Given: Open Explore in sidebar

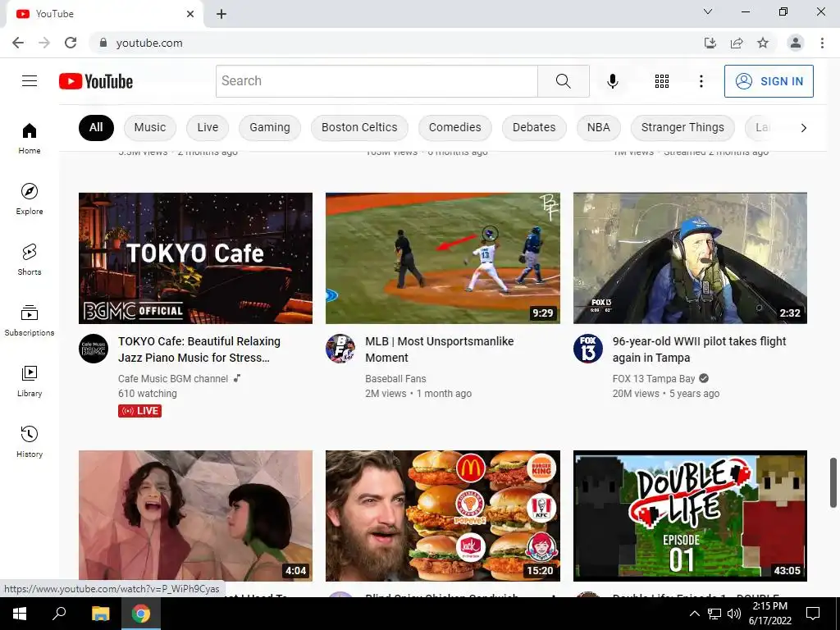Looking at the screenshot, I should pos(30,199).
